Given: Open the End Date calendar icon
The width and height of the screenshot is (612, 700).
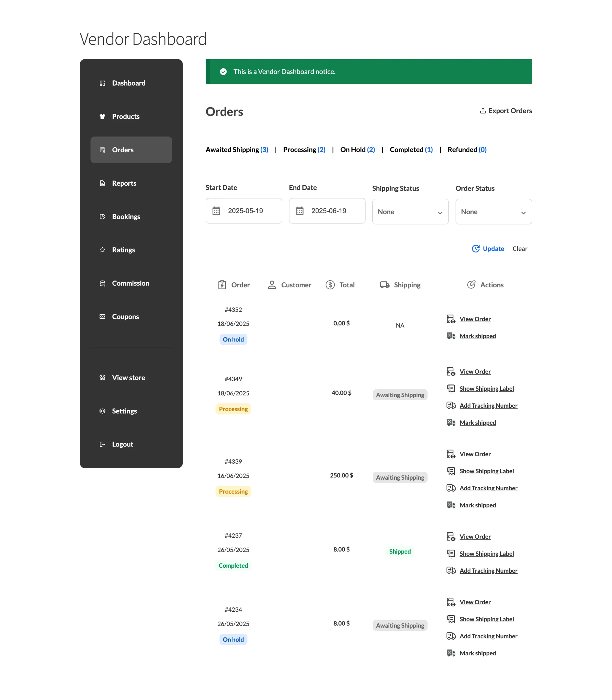Looking at the screenshot, I should (x=299, y=211).
